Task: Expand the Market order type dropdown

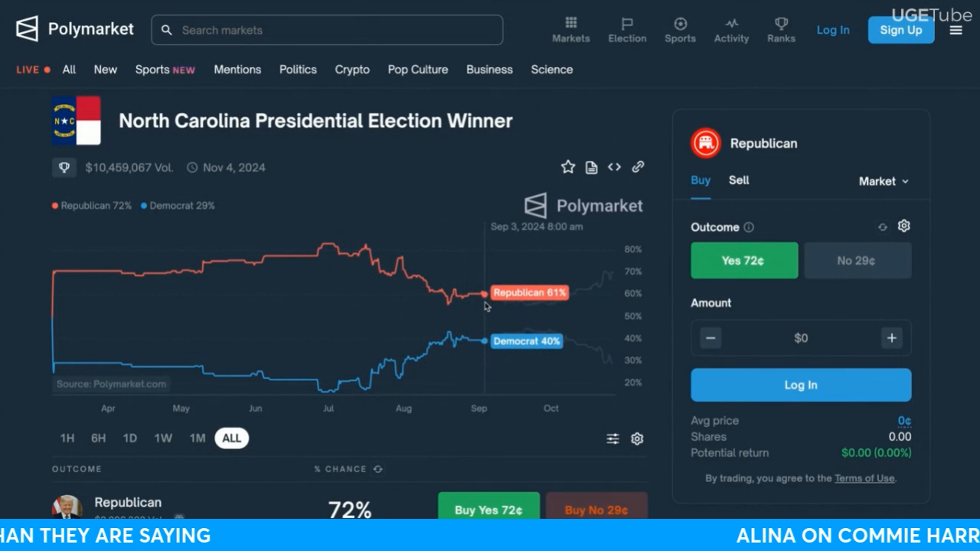Action: point(884,181)
